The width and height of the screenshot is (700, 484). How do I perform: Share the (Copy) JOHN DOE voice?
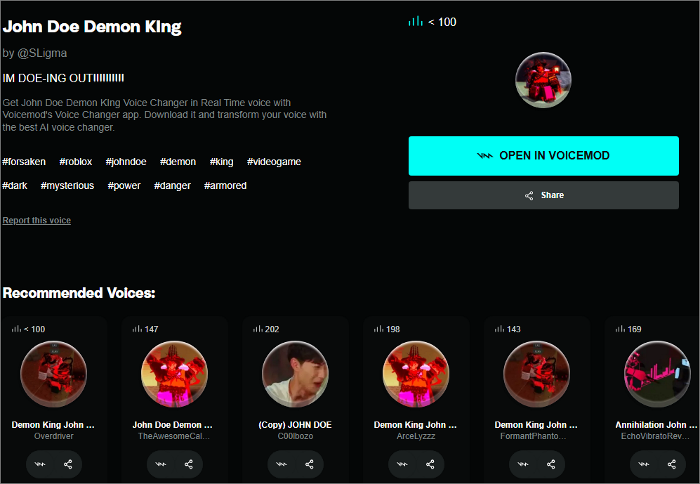pos(309,464)
